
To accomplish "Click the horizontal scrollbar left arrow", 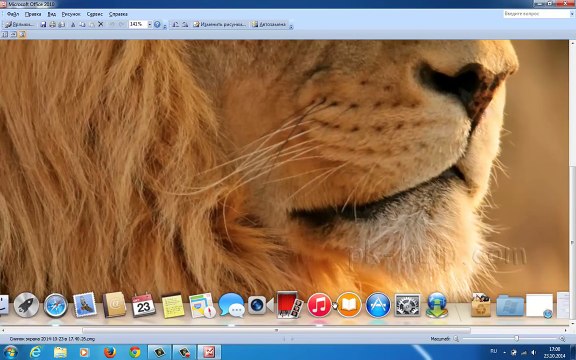I will click(x=3, y=330).
